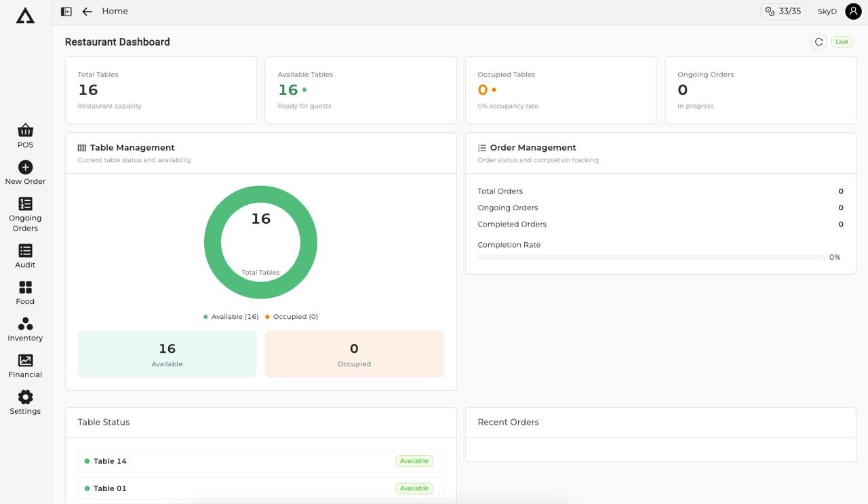Go to the Audit section
The image size is (868, 504).
click(x=25, y=251)
